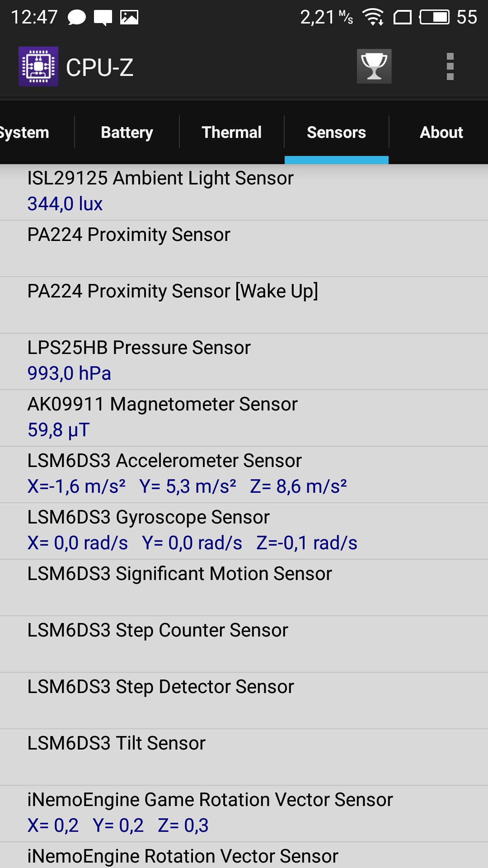Tap AK09911 Magnetometer Sensor item
The width and height of the screenshot is (488, 868).
[x=244, y=418]
